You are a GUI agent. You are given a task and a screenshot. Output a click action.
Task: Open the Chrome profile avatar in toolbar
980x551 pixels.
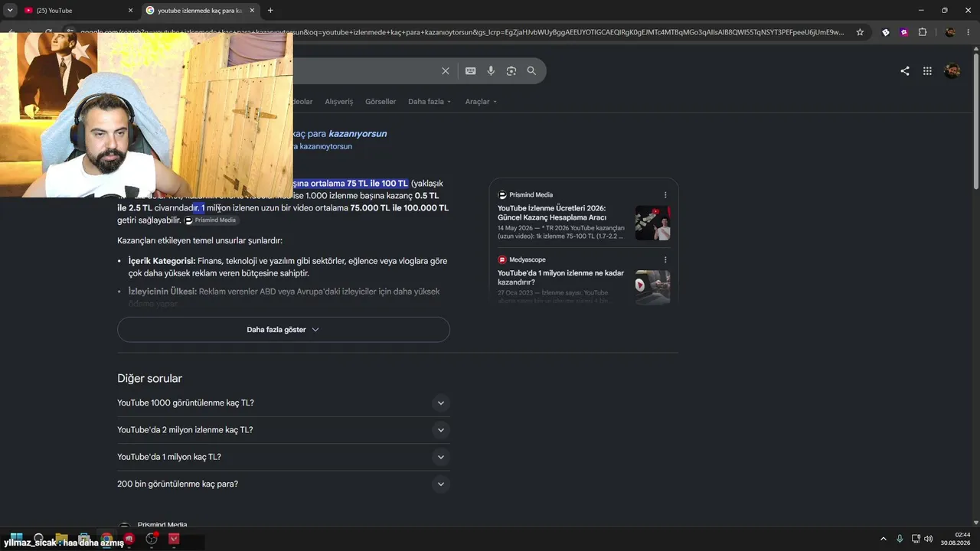click(950, 32)
